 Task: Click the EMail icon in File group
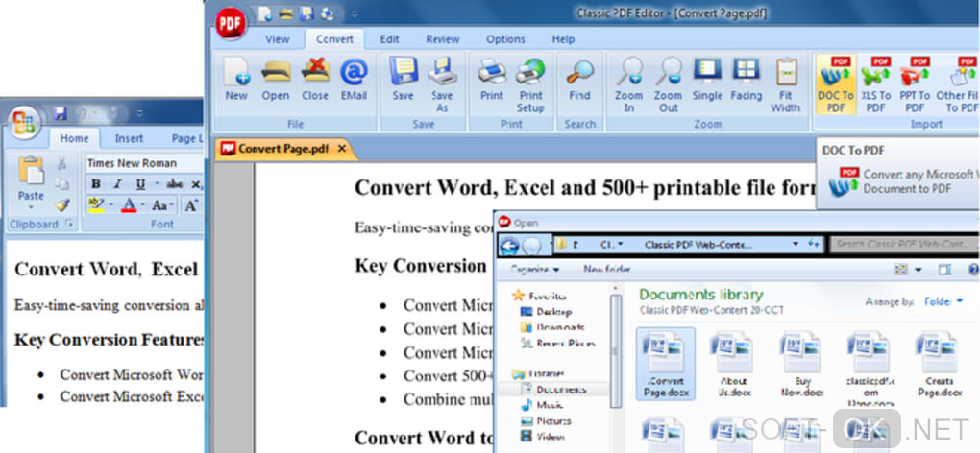click(354, 79)
